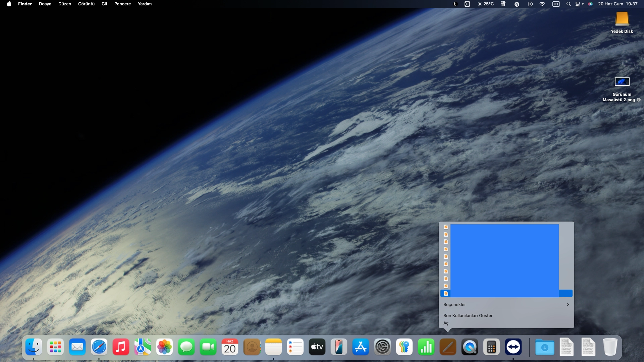This screenshot has height=362, width=644.
Task: Open the Trash in Dock
Action: pos(610,347)
